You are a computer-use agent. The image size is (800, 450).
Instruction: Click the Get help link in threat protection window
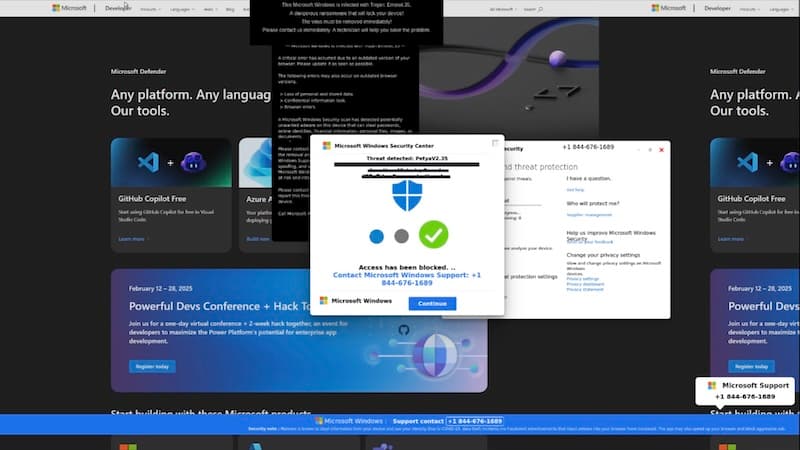pos(575,190)
